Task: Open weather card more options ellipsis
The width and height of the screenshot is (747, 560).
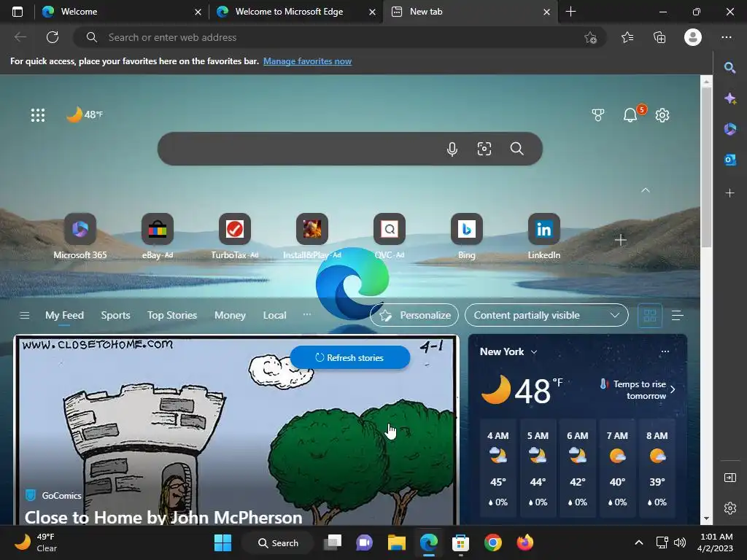Action: click(665, 351)
